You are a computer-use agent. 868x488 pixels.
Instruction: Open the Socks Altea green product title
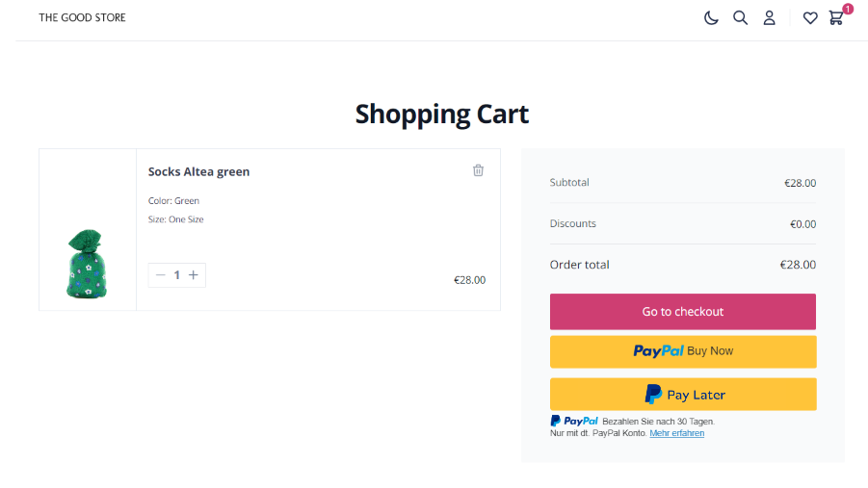click(x=198, y=171)
